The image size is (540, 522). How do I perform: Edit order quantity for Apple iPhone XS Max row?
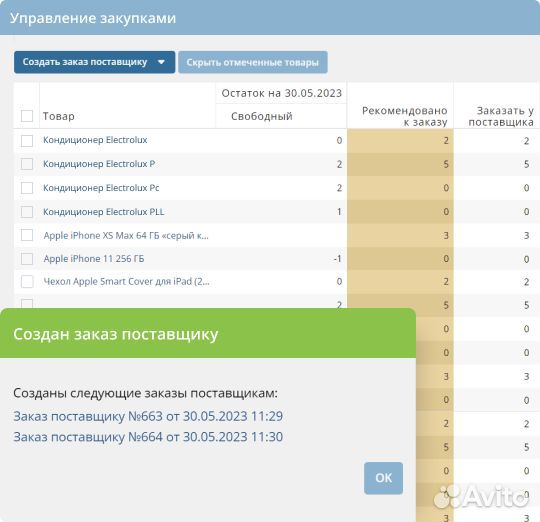click(526, 236)
